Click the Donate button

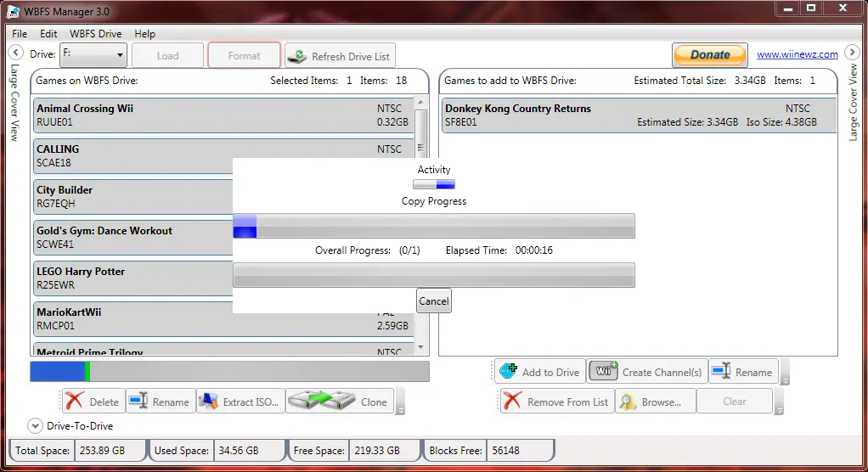(x=710, y=55)
